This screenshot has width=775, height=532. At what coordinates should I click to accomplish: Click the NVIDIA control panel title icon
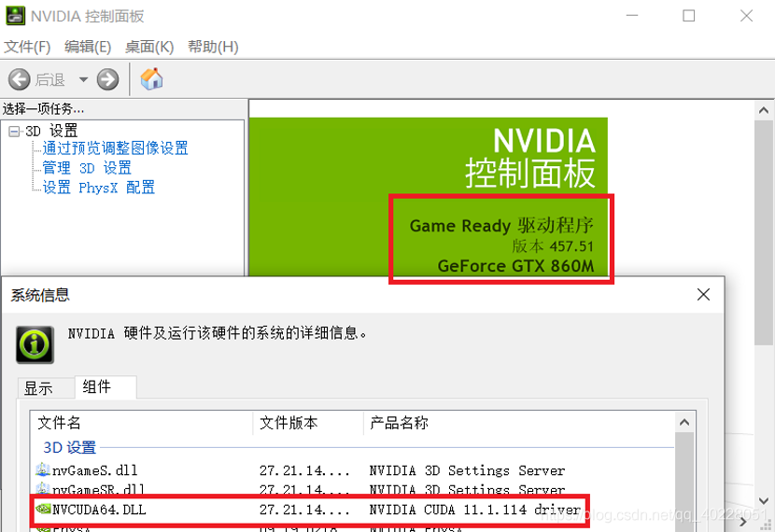click(15, 16)
